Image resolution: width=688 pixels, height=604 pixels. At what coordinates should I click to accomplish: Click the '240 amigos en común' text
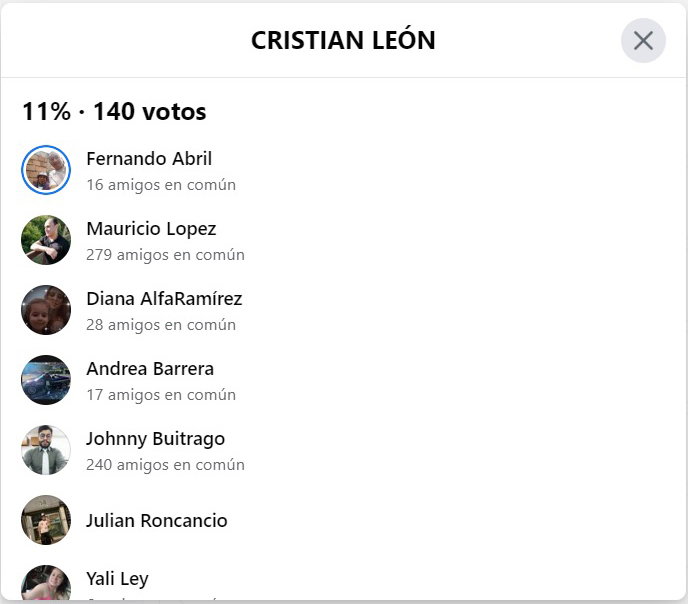(x=165, y=464)
